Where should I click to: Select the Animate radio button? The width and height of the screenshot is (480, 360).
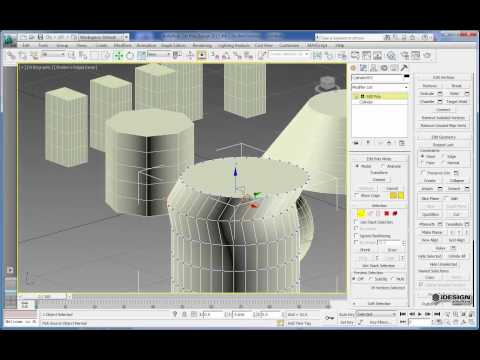382,166
